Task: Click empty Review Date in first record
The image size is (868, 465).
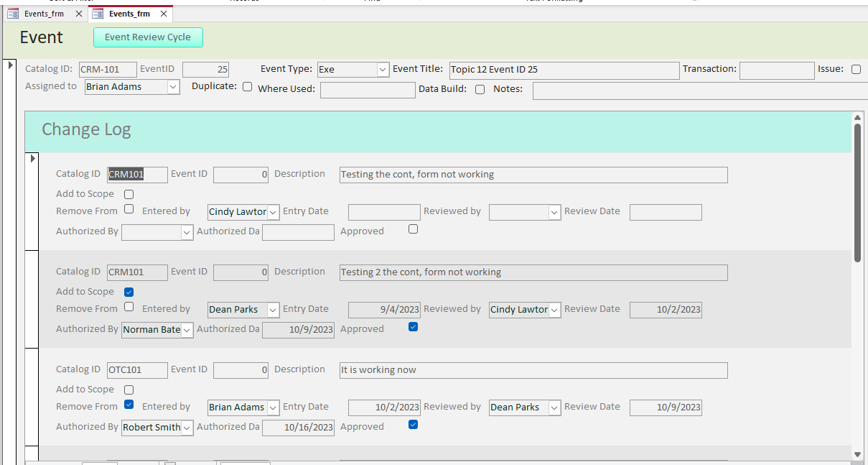Action: coord(666,212)
